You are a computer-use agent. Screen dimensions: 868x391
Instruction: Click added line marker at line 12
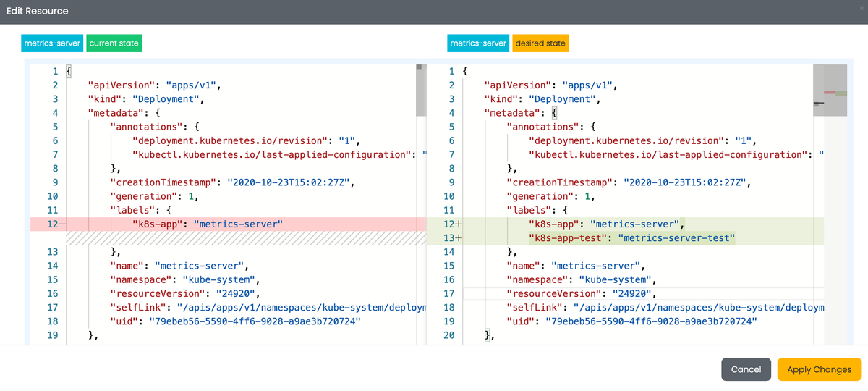pyautogui.click(x=459, y=224)
